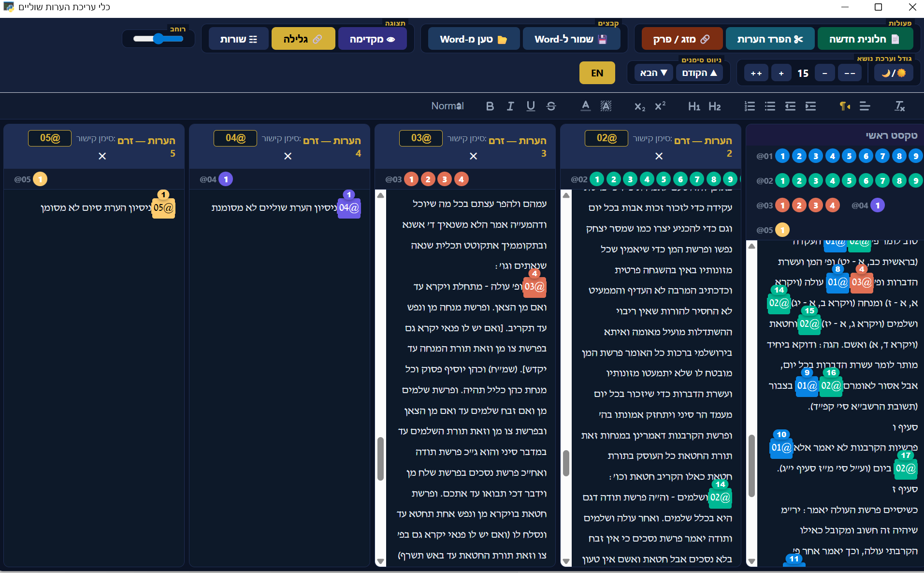The width and height of the screenshot is (924, 573).
Task: Click the clear formatting icon
Action: (899, 106)
